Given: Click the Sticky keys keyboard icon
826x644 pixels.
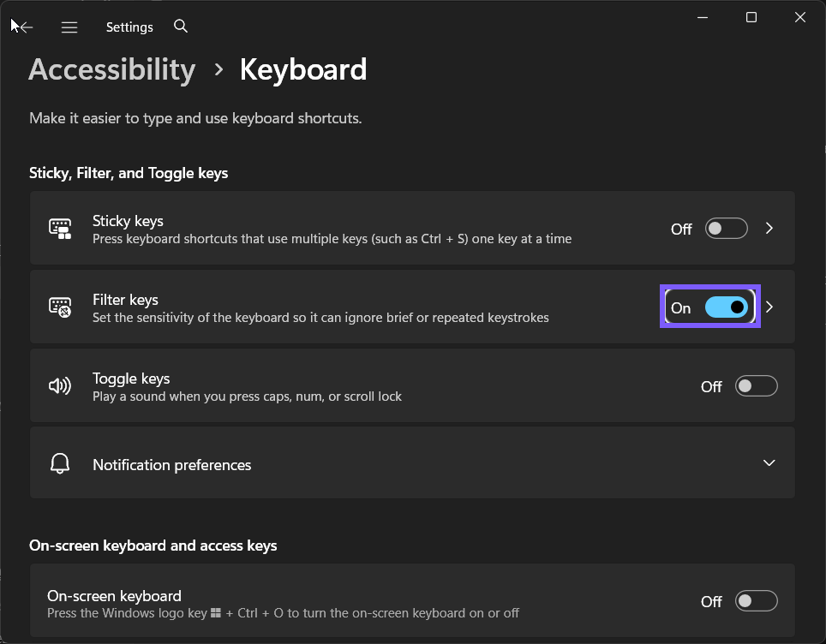Looking at the screenshot, I should [x=60, y=228].
